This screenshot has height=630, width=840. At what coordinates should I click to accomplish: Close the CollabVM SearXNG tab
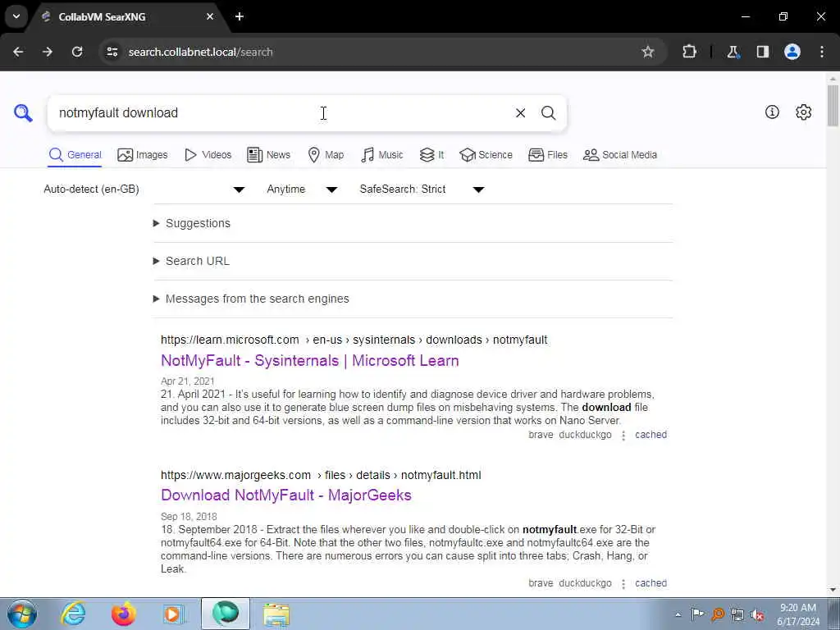coord(210,16)
